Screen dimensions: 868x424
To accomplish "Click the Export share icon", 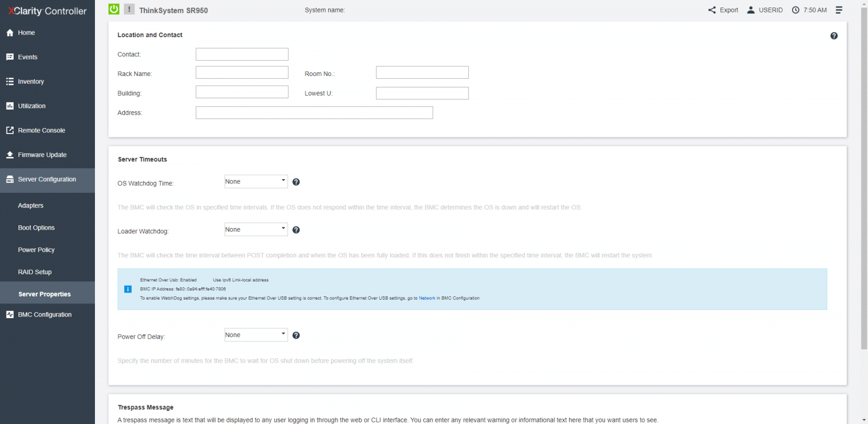I will 712,10.
